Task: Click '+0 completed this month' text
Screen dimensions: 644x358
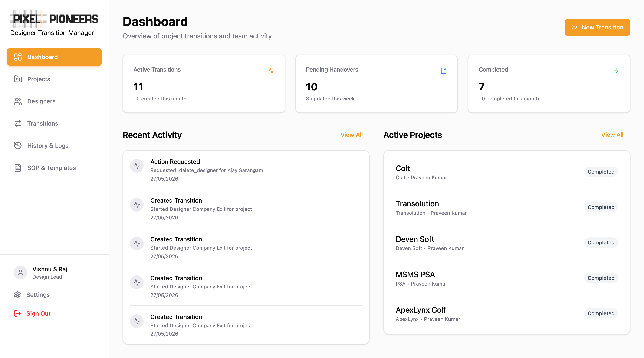Action: (509, 99)
